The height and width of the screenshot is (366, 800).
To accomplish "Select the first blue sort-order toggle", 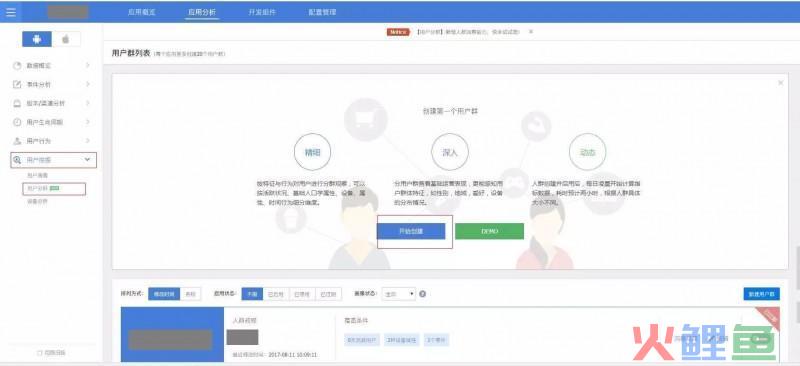I will tap(164, 294).
